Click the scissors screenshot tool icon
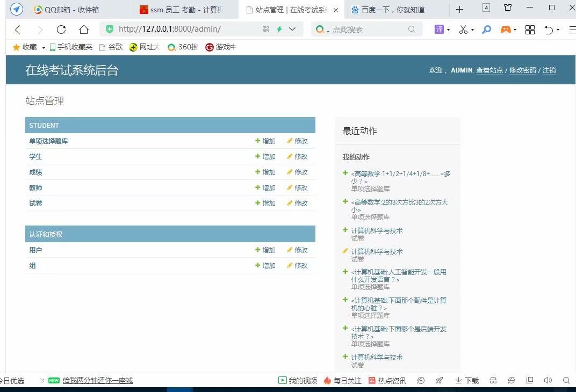The width and height of the screenshot is (576, 392). pyautogui.click(x=463, y=30)
